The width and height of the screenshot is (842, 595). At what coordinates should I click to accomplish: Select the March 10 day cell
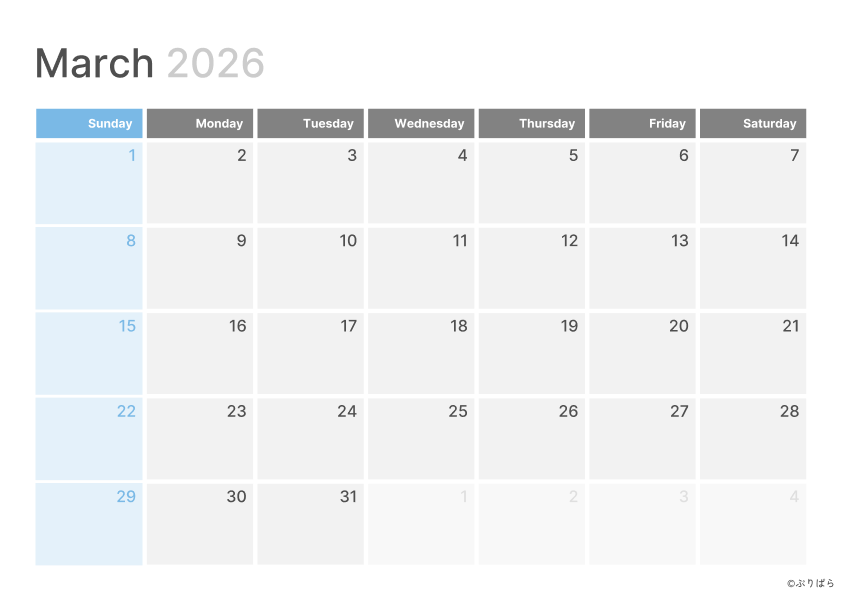point(310,268)
